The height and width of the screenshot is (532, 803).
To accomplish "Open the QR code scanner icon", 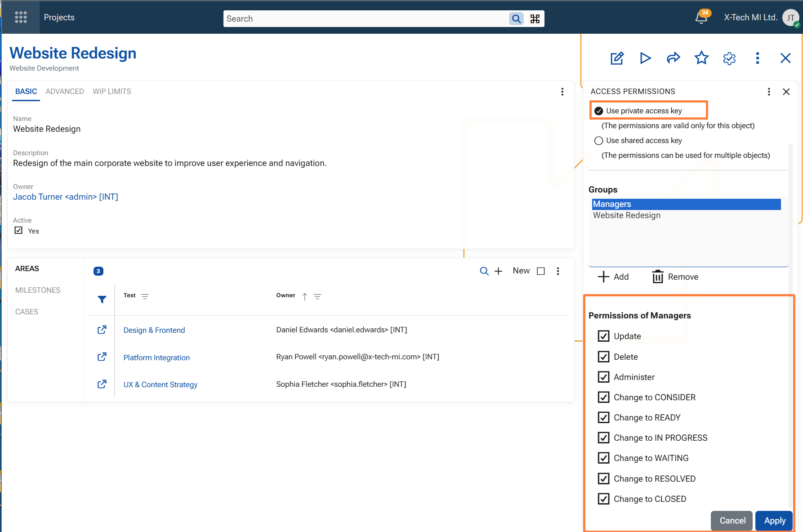I will 535,18.
